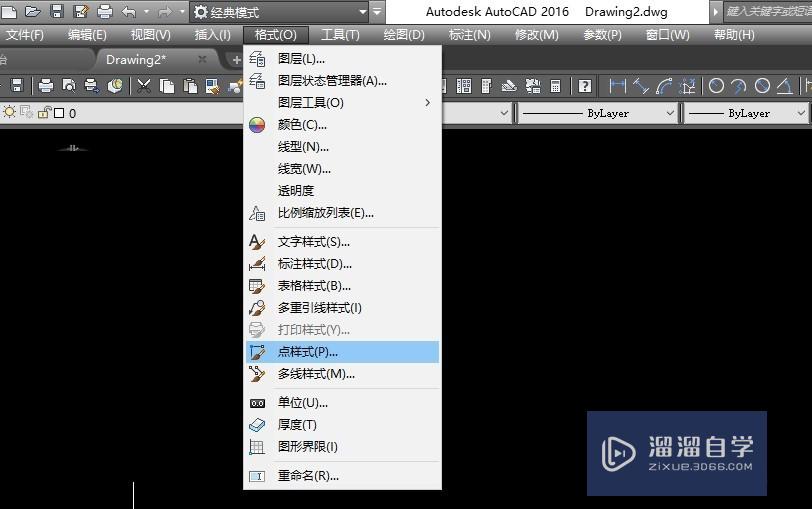Select the Diameter dimension tool
Image resolution: width=812 pixels, height=509 pixels.
click(762, 85)
